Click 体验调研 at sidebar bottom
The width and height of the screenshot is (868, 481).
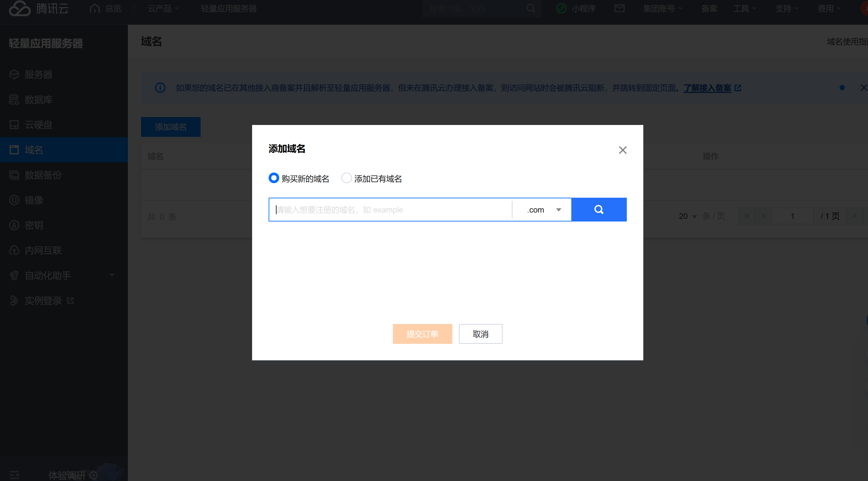coord(67,475)
